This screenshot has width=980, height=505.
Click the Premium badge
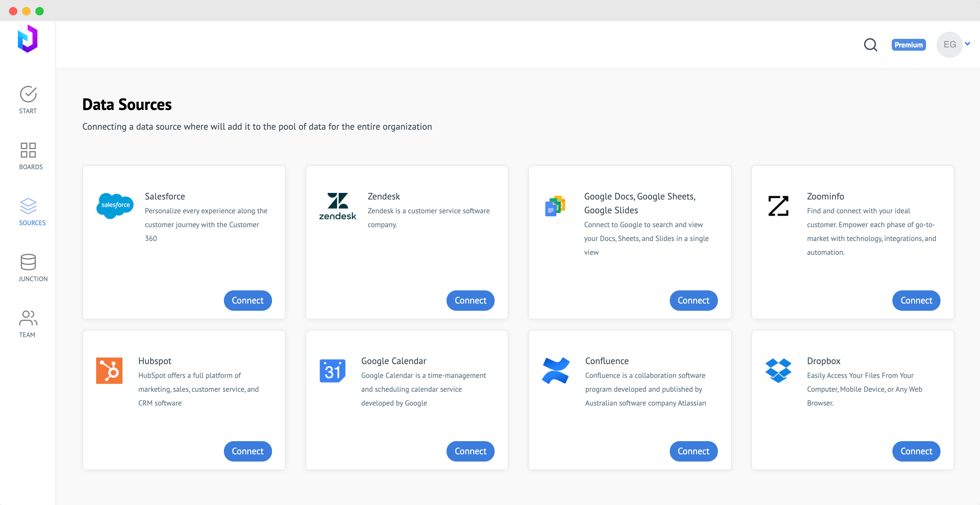point(908,45)
